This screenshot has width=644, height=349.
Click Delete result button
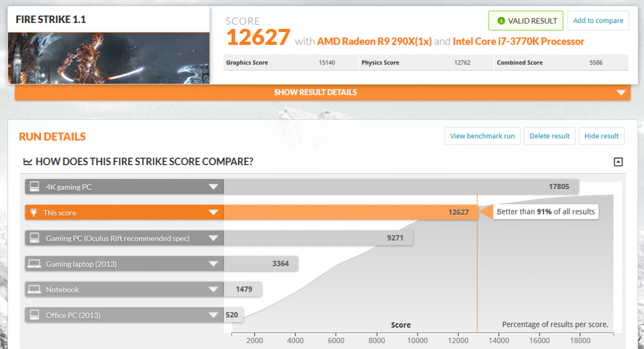pos(550,136)
